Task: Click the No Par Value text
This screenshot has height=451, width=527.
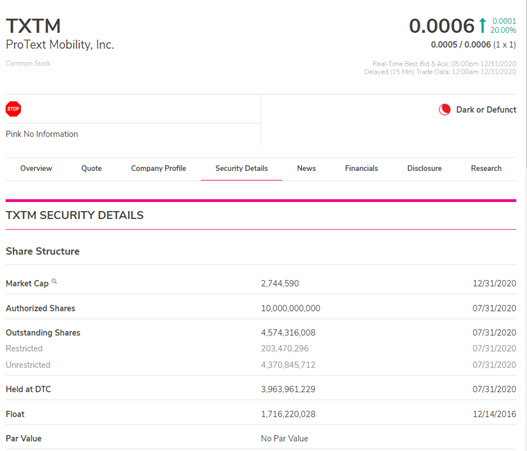Action: click(x=284, y=438)
